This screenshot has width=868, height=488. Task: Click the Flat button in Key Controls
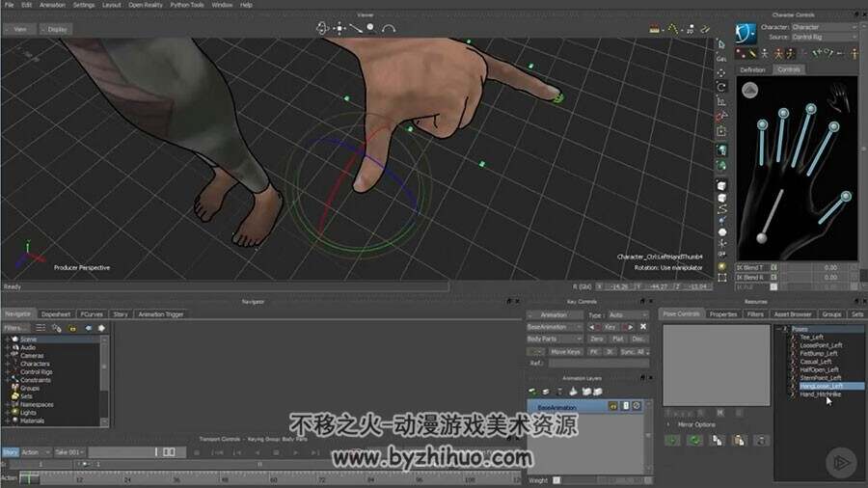click(618, 339)
